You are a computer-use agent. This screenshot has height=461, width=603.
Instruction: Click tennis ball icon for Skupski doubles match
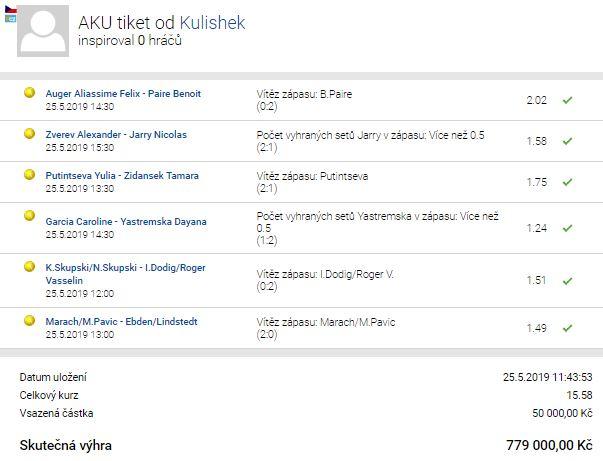tap(30, 266)
